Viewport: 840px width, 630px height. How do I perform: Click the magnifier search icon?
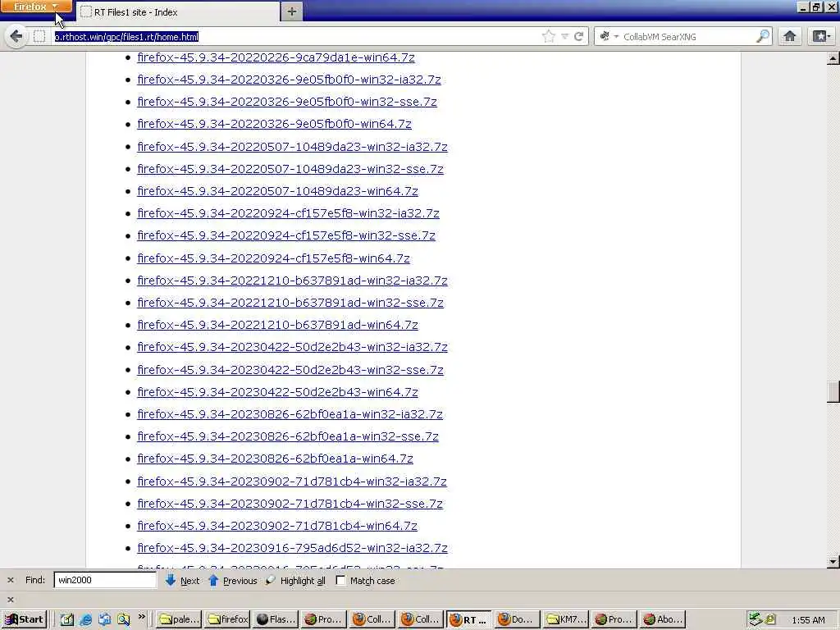click(762, 36)
